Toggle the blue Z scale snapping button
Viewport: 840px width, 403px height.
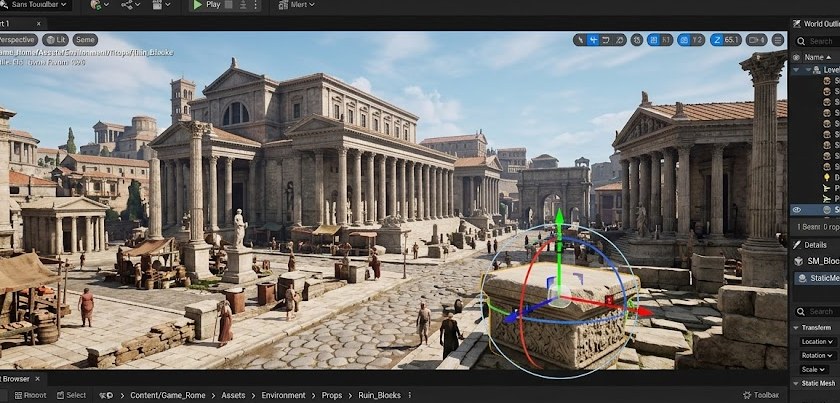coord(717,40)
